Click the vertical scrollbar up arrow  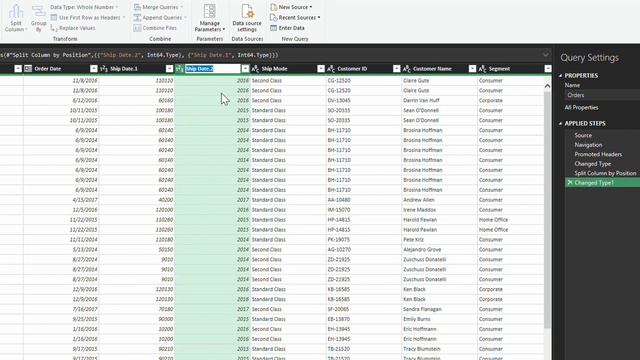[x=547, y=86]
